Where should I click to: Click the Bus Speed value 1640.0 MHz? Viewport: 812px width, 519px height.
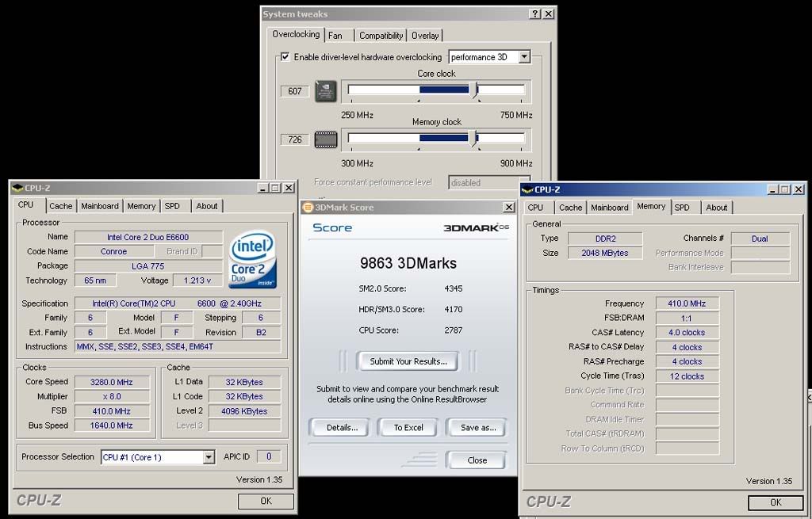tap(112, 426)
